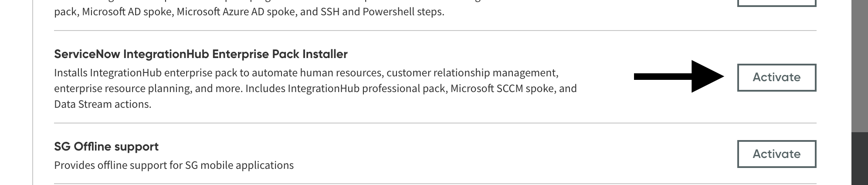Click the black arrow pointing to Activate
The image size is (868, 185).
(x=680, y=77)
